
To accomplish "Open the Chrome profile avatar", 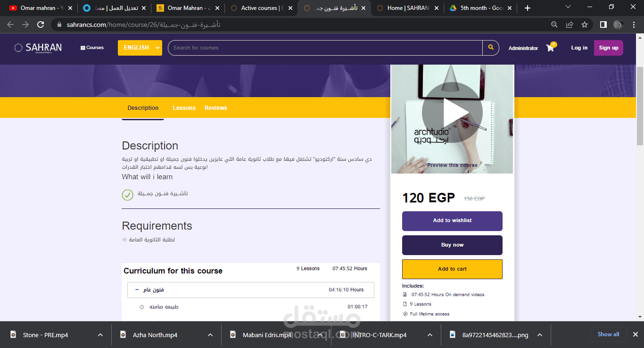I will point(618,25).
